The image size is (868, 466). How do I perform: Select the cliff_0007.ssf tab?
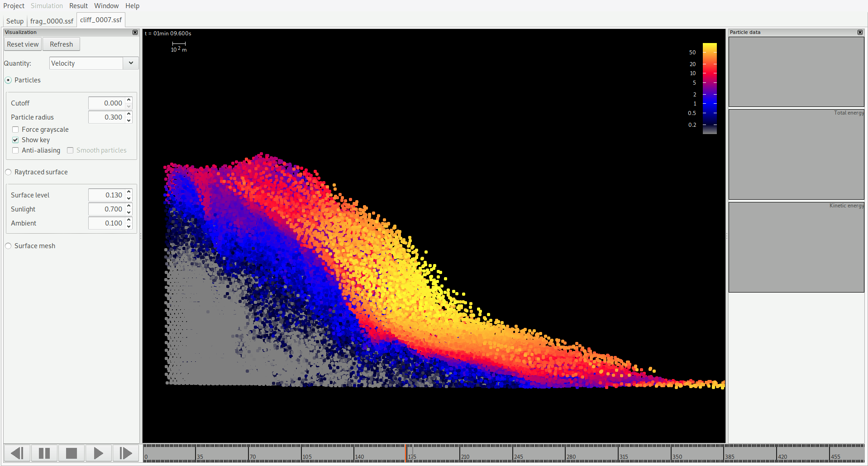[x=101, y=20]
